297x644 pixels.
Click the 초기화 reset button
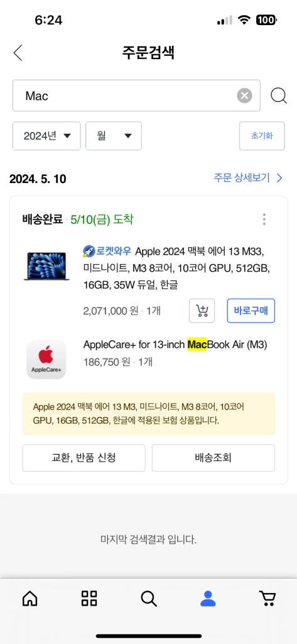(262, 136)
